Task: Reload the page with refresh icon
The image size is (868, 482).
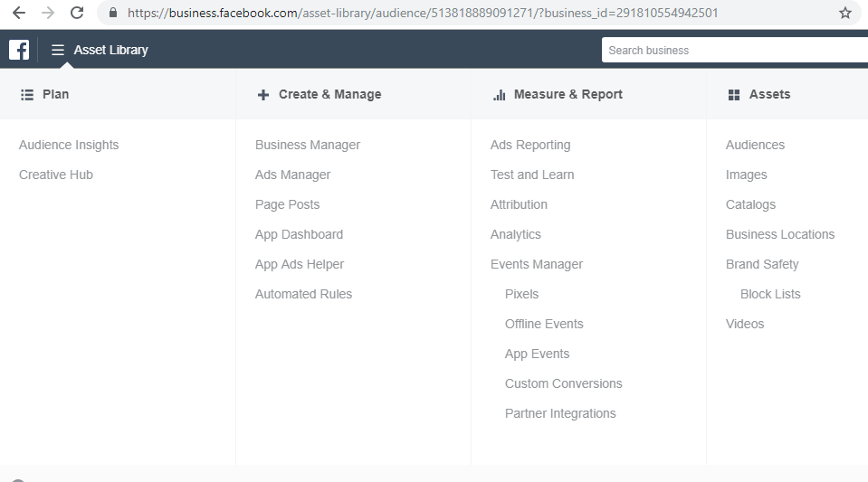Action: (77, 13)
